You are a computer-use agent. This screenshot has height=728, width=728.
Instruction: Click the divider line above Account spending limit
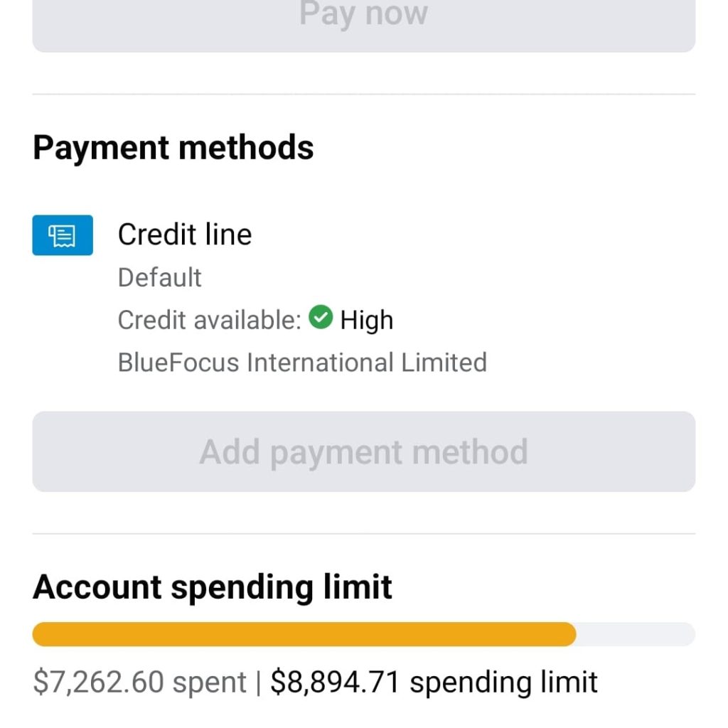[x=363, y=534]
